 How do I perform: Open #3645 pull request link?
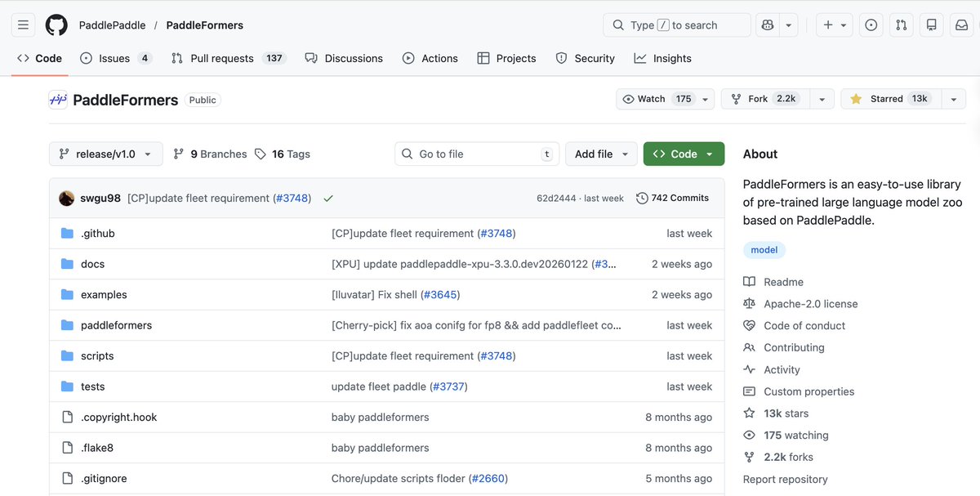tap(440, 295)
